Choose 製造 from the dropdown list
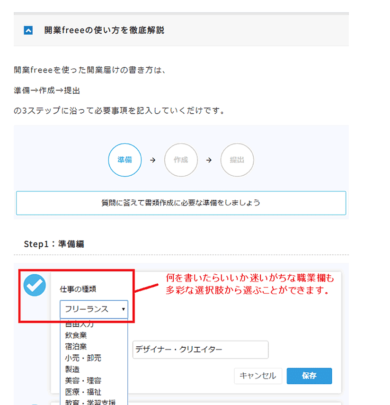390x405 pixels. pos(72,369)
